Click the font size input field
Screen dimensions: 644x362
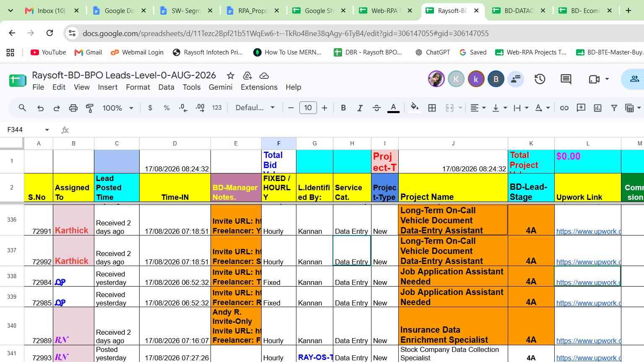point(308,108)
